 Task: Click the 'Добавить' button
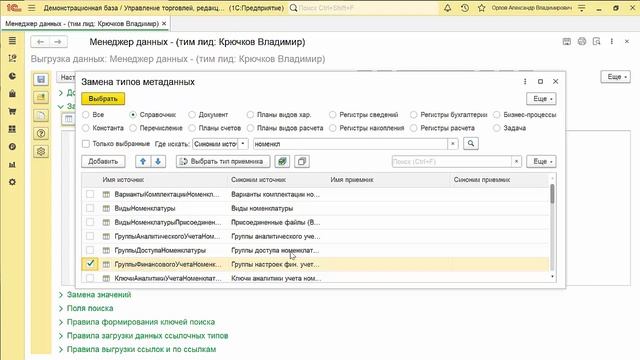tap(103, 162)
